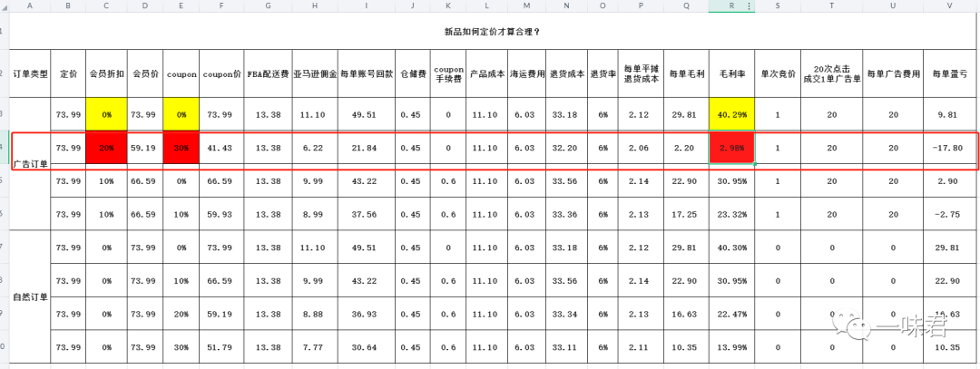Open the column R header options dots
Image resolution: width=980 pixels, height=369 pixels.
click(x=749, y=5)
